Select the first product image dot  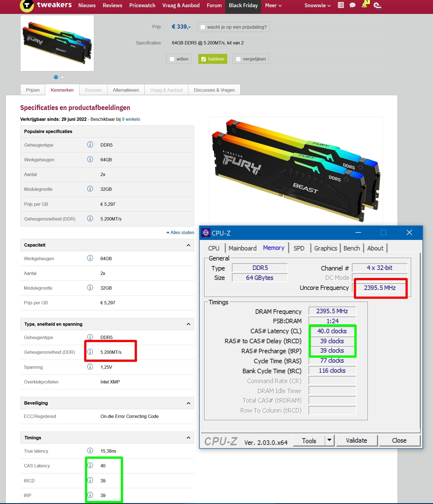[56, 77]
